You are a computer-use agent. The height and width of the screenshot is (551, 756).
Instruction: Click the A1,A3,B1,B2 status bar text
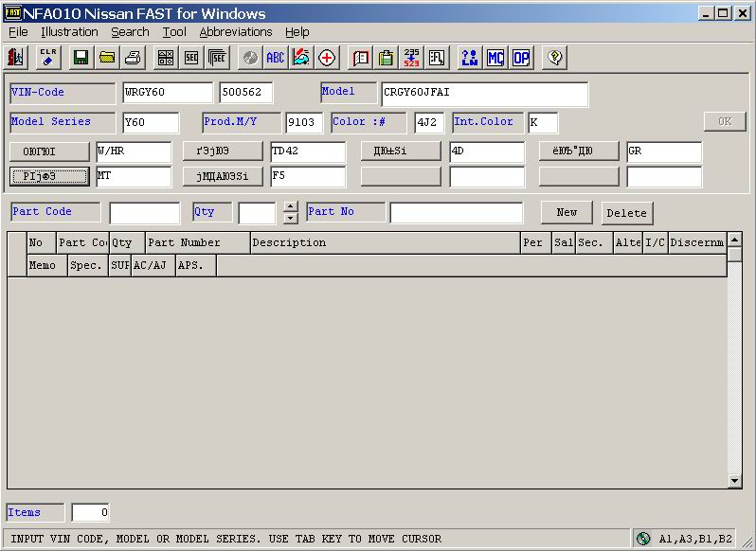point(695,539)
